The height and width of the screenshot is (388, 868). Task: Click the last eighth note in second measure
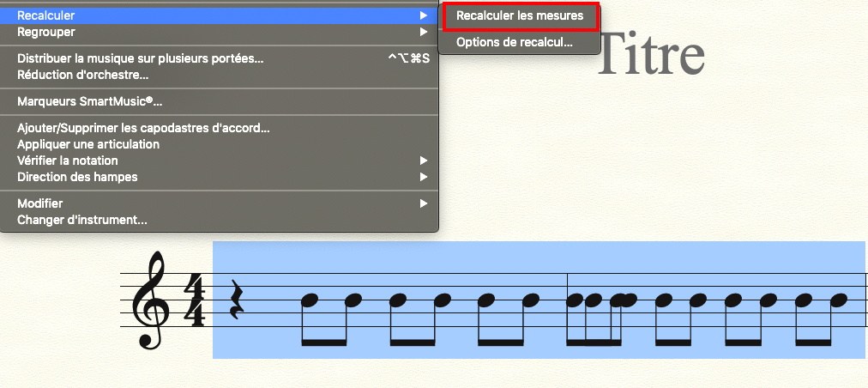coord(839,300)
